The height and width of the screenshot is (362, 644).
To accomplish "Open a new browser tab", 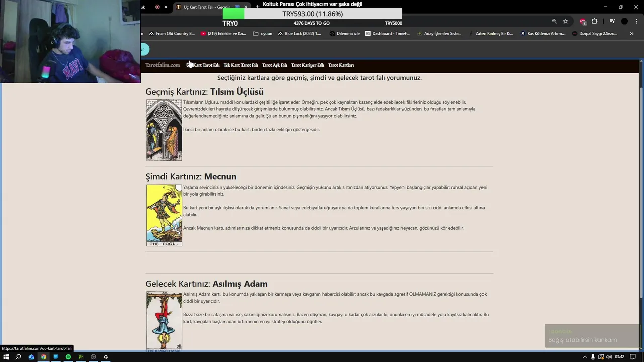I will pos(257,7).
